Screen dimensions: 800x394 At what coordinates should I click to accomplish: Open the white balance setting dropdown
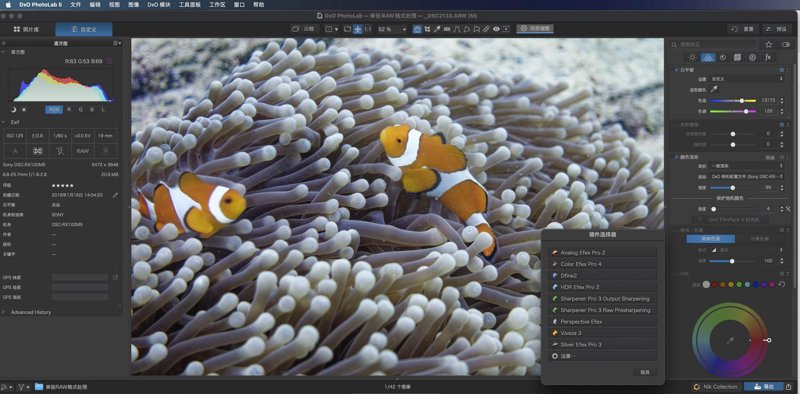click(747, 79)
